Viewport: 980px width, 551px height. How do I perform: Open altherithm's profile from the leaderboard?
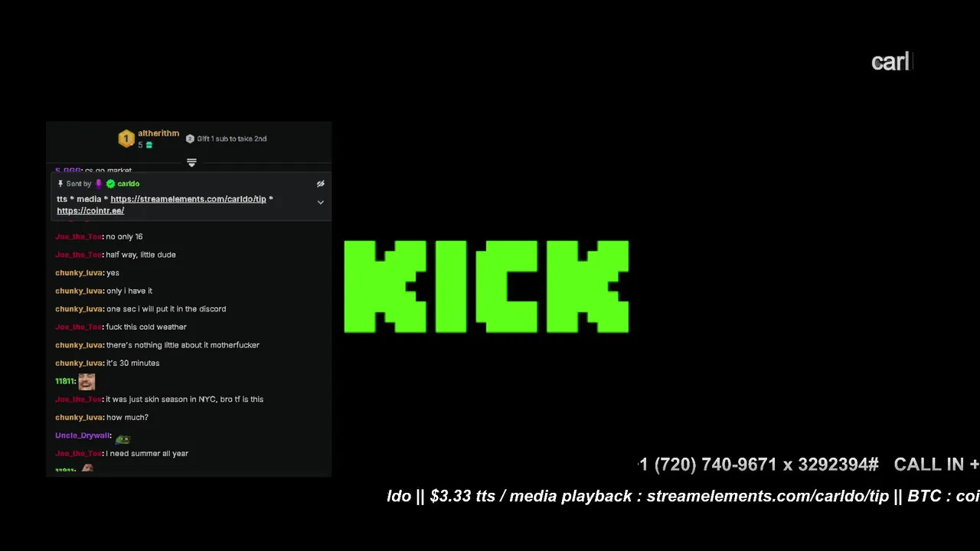tap(158, 133)
